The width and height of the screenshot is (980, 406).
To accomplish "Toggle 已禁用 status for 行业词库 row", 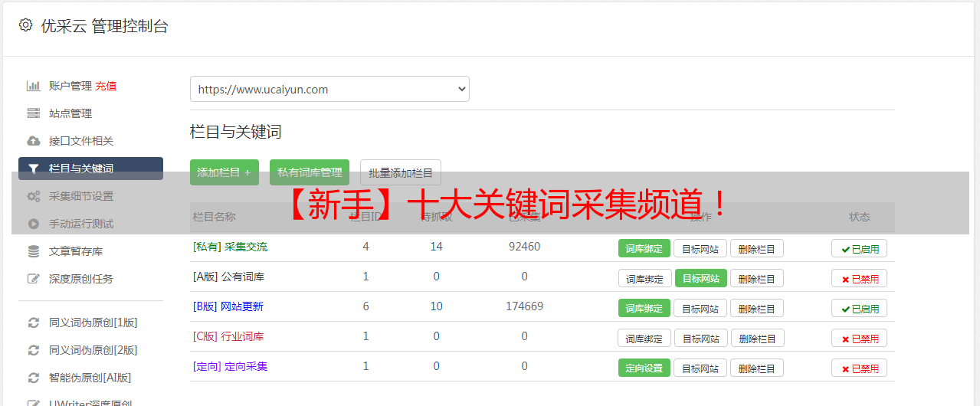I will click(859, 338).
